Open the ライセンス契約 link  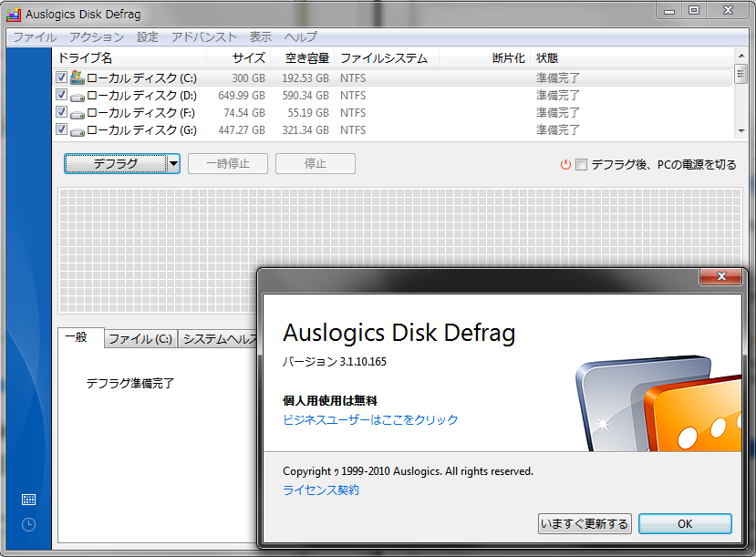321,490
